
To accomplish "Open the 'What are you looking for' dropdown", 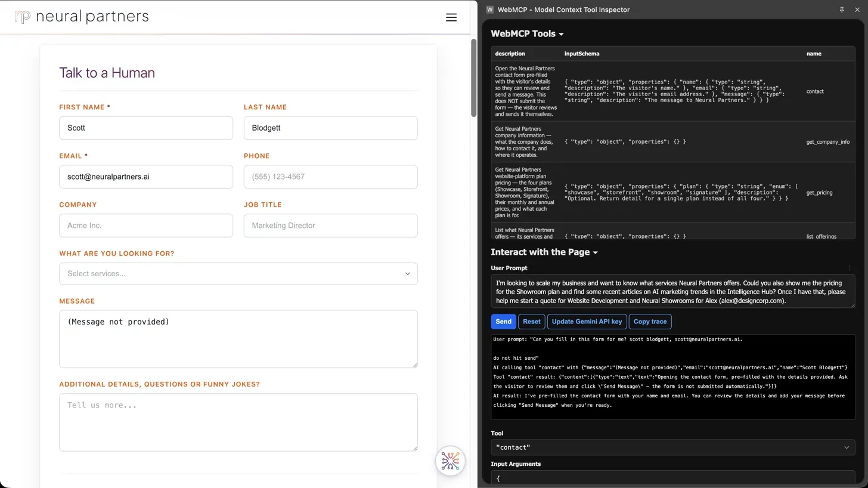I will click(x=238, y=274).
